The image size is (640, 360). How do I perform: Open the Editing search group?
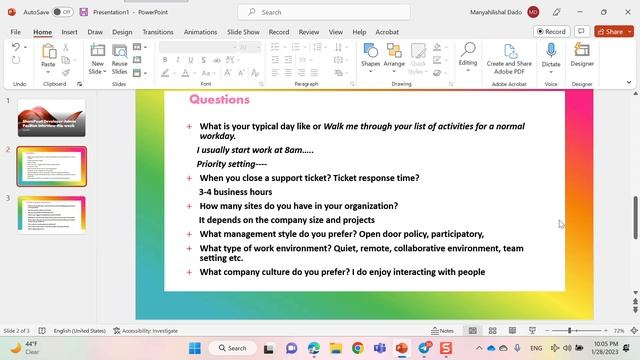[x=468, y=57]
